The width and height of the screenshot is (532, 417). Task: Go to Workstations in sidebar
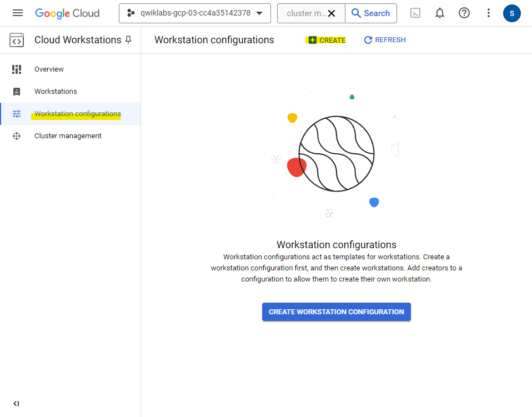tap(71, 92)
